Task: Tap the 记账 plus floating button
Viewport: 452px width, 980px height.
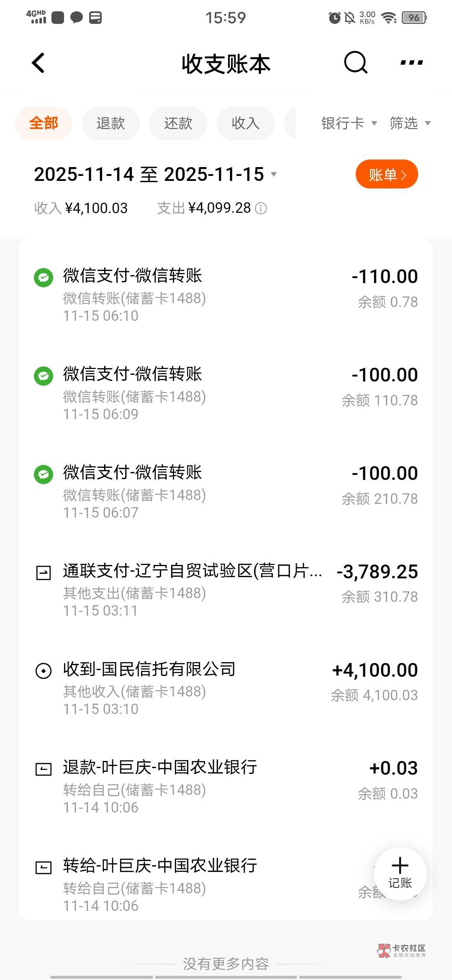Action: tap(400, 874)
